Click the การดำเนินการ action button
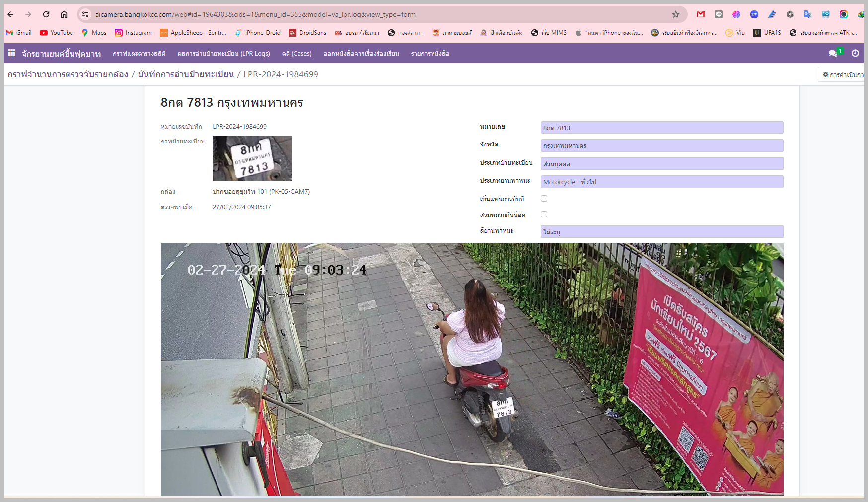 pos(842,74)
